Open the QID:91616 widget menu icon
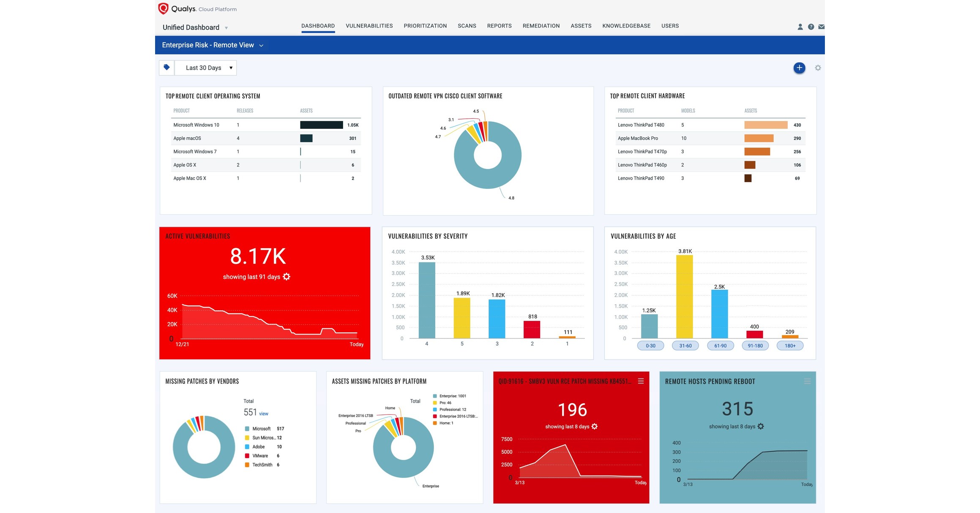The height and width of the screenshot is (513, 980). click(x=641, y=381)
